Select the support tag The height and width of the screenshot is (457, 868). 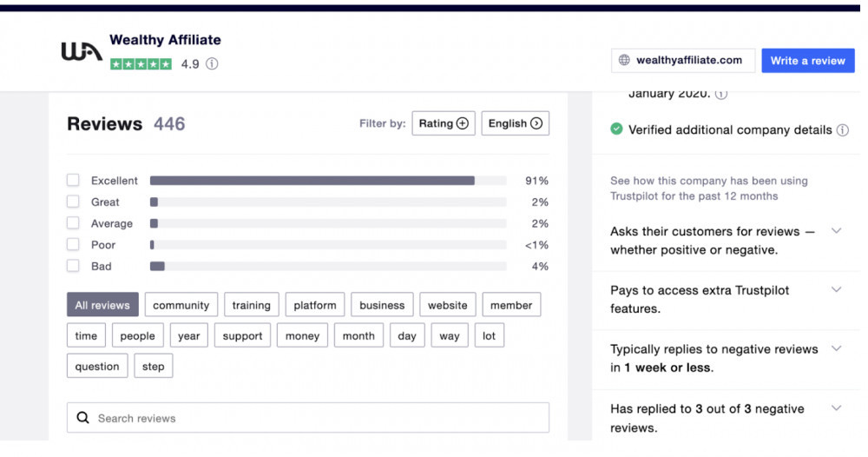coord(242,335)
